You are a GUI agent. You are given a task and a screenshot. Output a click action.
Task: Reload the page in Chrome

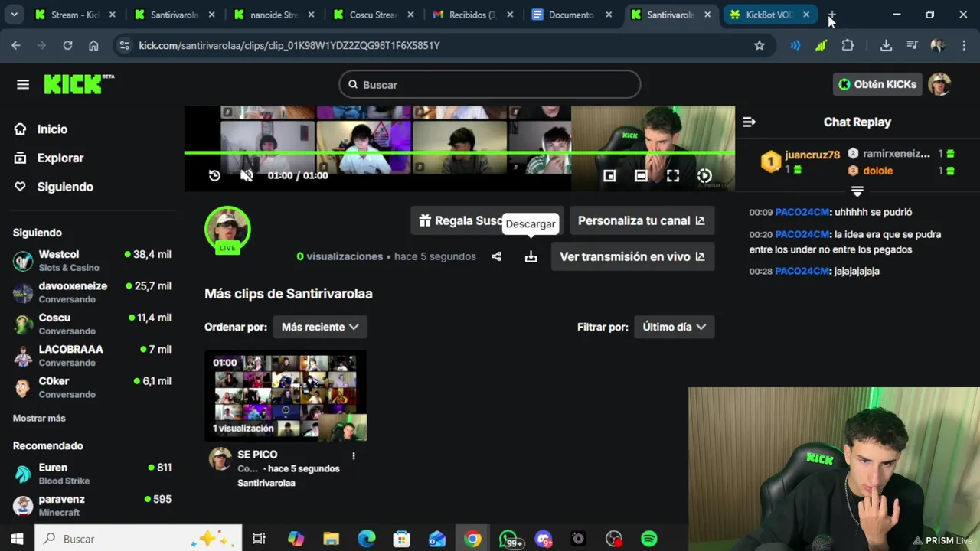[67, 45]
